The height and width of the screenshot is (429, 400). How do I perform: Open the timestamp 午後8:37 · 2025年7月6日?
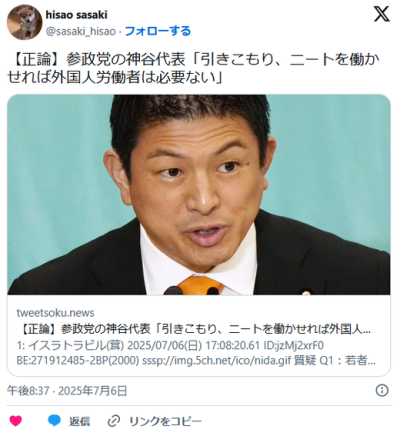coord(67,390)
